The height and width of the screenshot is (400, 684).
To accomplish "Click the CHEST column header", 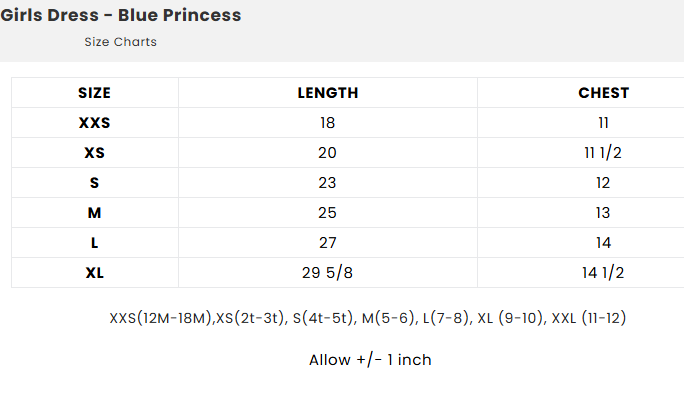I will tap(603, 93).
